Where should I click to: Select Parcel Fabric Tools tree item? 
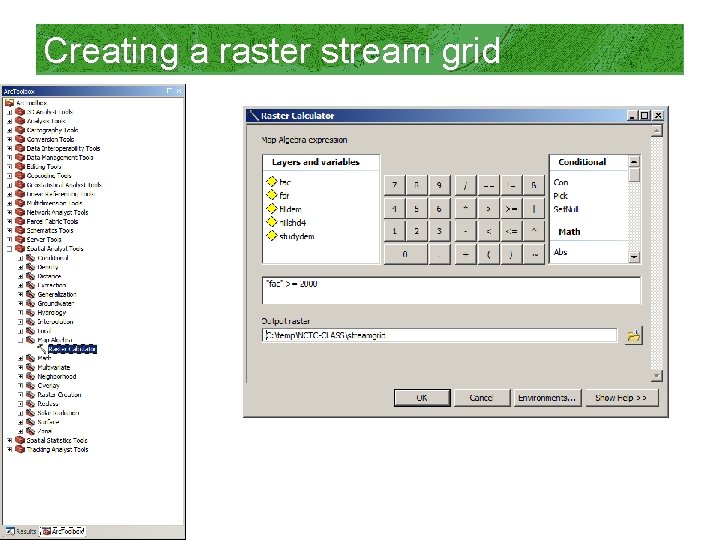point(52,221)
